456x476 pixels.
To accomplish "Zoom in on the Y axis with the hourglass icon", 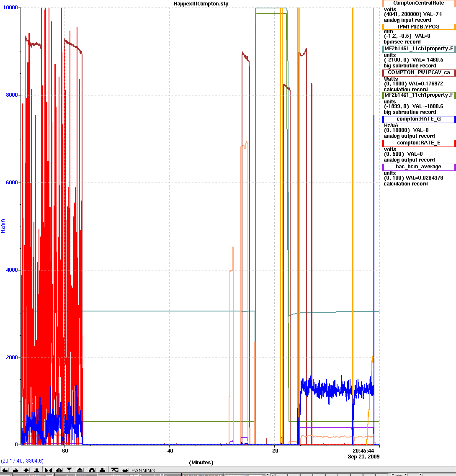I will click(x=70, y=470).
